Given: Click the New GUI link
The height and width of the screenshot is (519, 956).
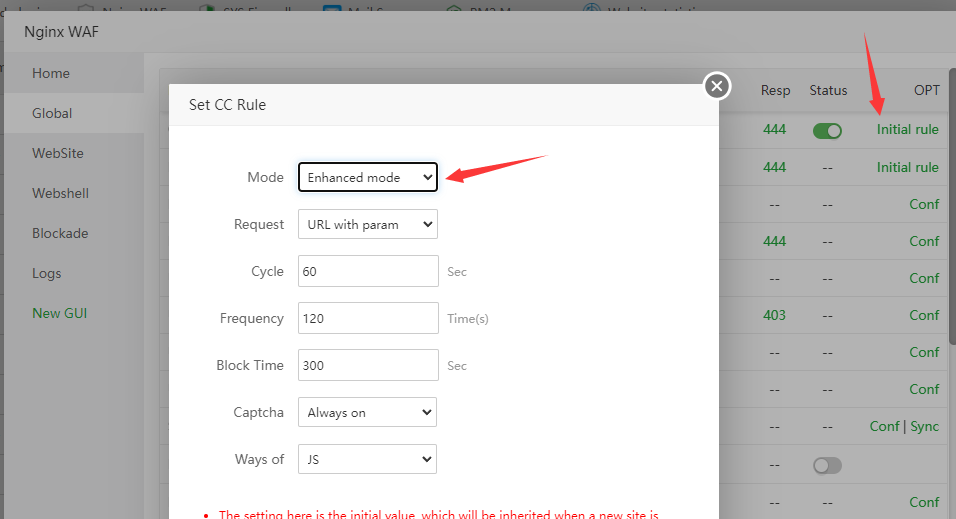Looking at the screenshot, I should tap(60, 313).
